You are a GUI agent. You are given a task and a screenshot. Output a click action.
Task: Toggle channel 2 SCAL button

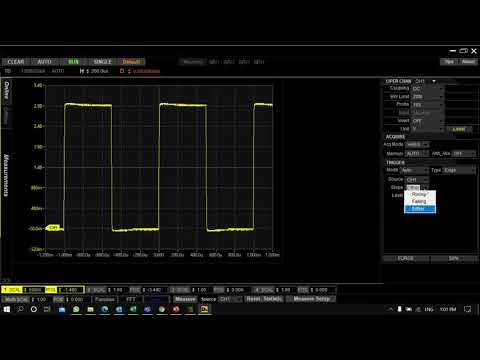(97, 290)
